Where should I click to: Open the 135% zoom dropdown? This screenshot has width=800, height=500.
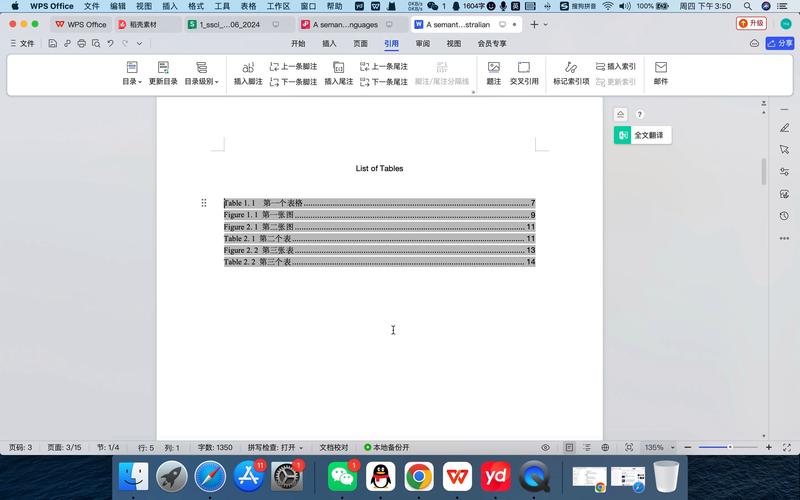(x=659, y=447)
